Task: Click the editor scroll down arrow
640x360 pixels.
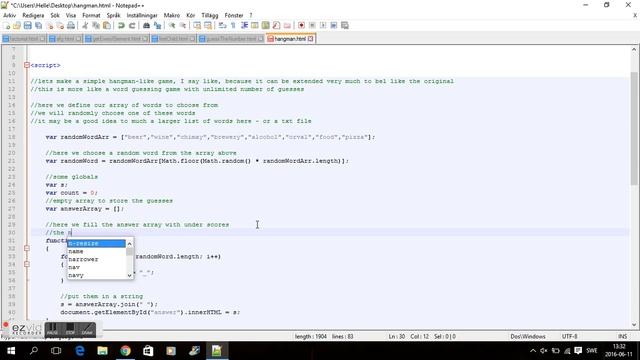Action: point(634,325)
